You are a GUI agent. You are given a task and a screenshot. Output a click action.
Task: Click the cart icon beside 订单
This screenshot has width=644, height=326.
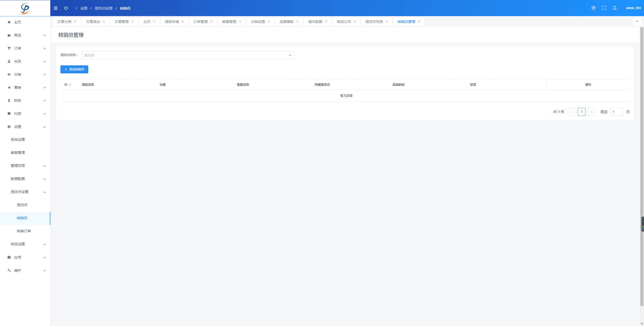pyautogui.click(x=9, y=48)
